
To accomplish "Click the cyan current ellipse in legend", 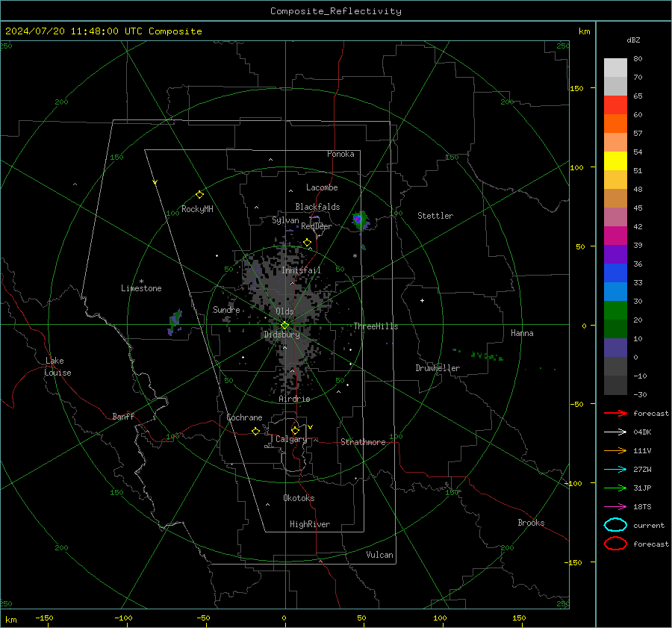I will tap(615, 525).
